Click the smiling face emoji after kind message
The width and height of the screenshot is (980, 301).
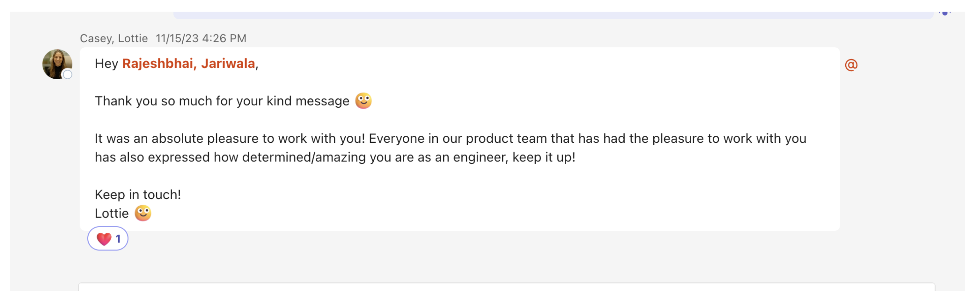[x=364, y=101]
